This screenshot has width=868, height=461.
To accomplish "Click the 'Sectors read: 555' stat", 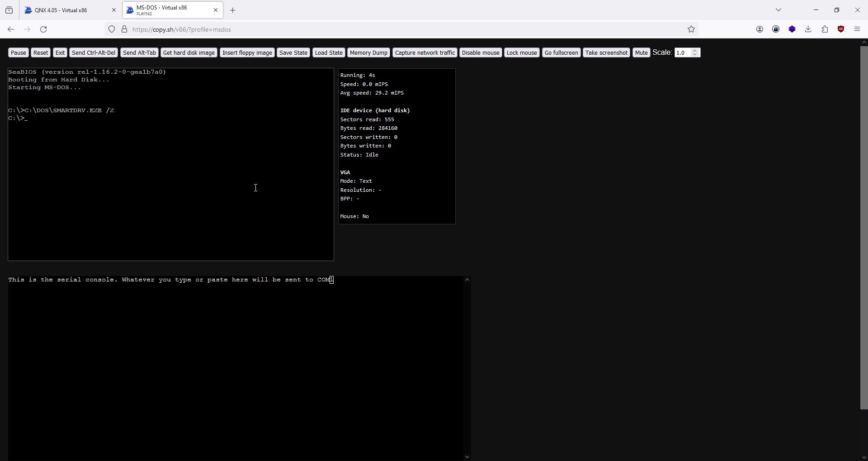I will (x=367, y=119).
